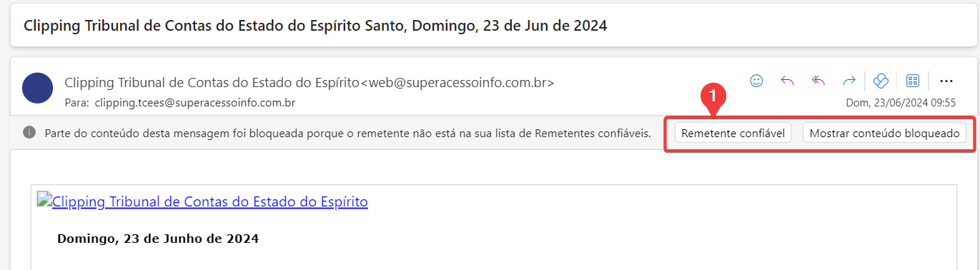Open the Clipping Tribunal de Contas link
Image resolution: width=980 pixels, height=270 pixels.
[209, 201]
